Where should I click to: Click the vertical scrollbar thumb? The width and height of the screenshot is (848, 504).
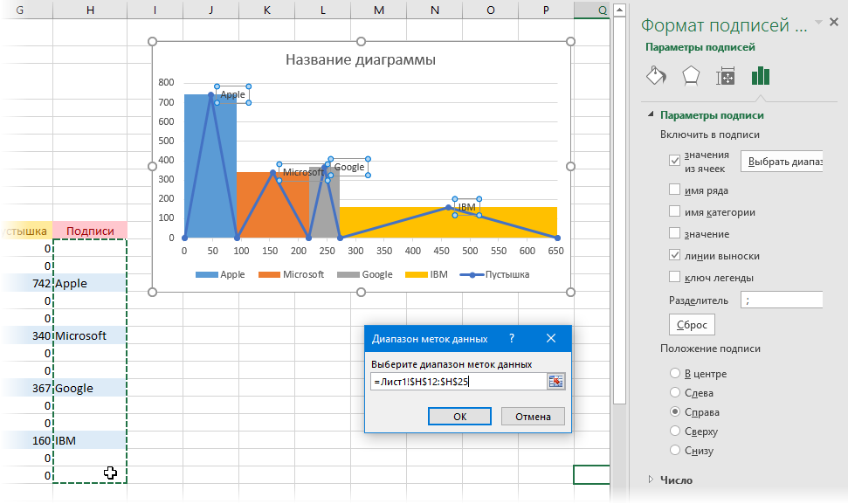619,210
